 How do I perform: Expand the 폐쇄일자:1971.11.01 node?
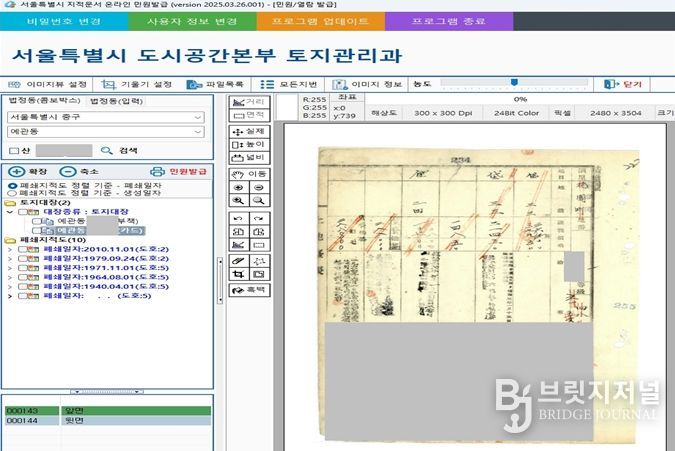(10, 268)
